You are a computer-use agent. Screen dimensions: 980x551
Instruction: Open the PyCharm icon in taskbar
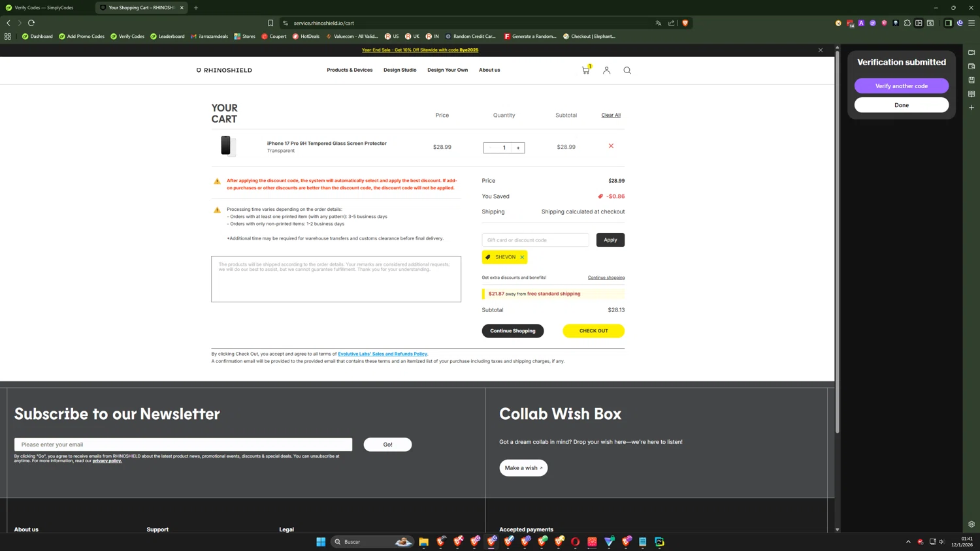coord(660,542)
